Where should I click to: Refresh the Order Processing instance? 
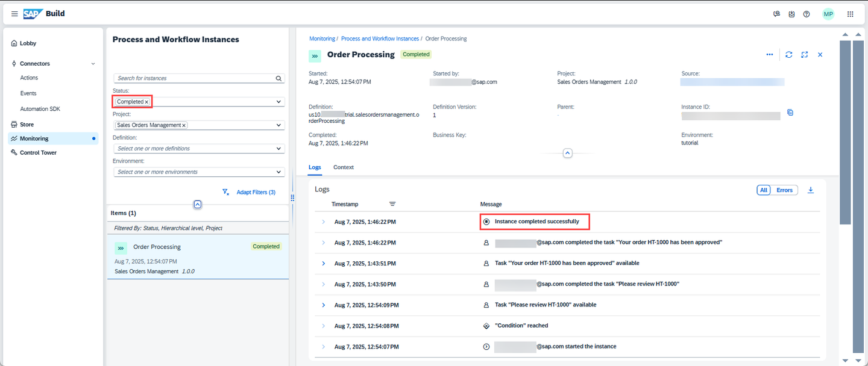(x=789, y=55)
